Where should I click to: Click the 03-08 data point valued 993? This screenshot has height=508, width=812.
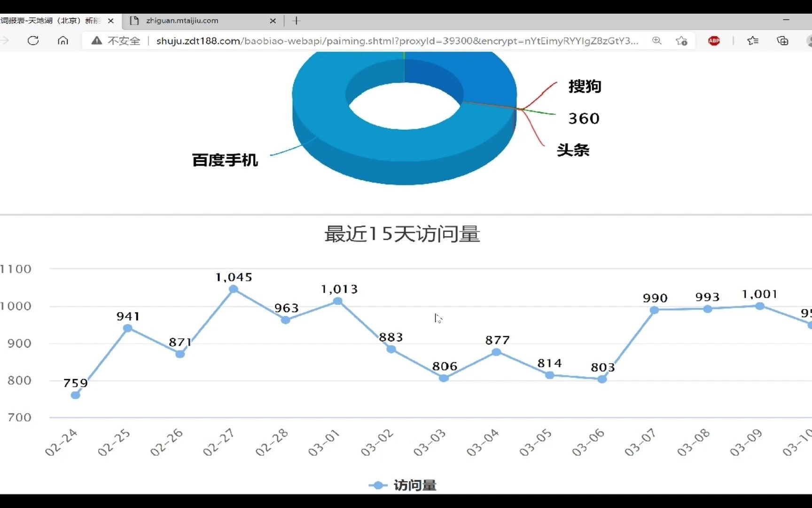(707, 309)
